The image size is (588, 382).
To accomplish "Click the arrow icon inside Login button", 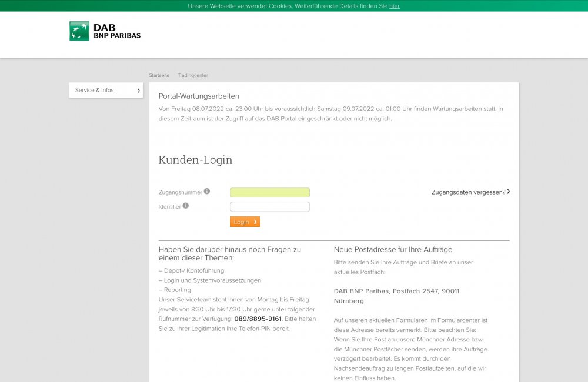I will [x=255, y=222].
